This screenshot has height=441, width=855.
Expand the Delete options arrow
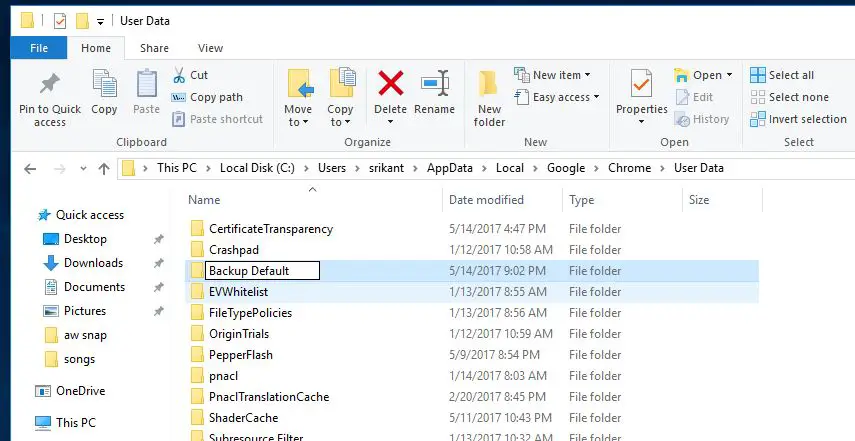click(x=390, y=122)
